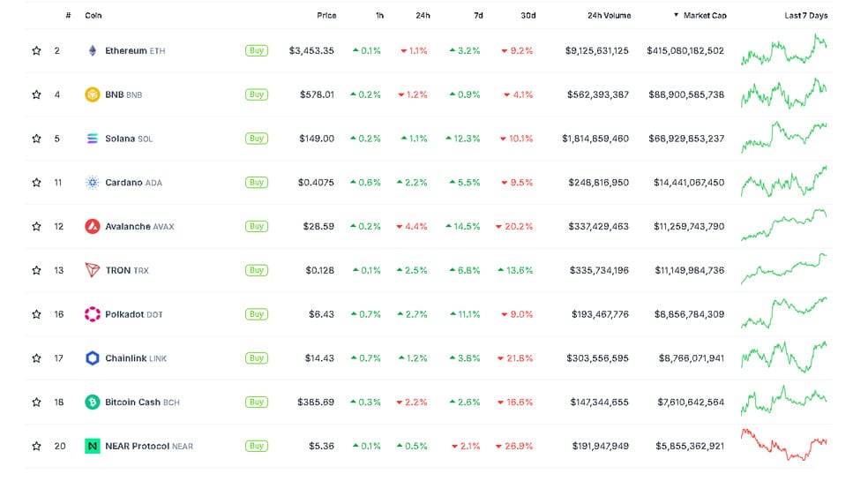Open Ethereum's 7-day sparkline chart

click(784, 49)
